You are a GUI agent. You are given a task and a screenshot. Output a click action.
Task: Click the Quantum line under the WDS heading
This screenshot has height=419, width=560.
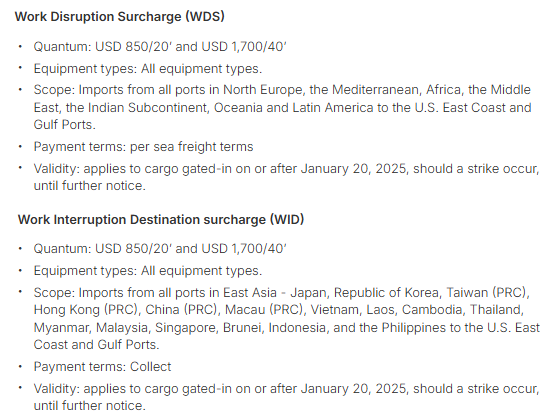pos(160,47)
